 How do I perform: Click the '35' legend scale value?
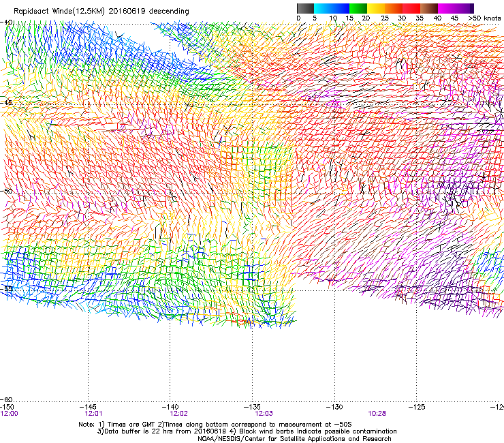(x=420, y=18)
